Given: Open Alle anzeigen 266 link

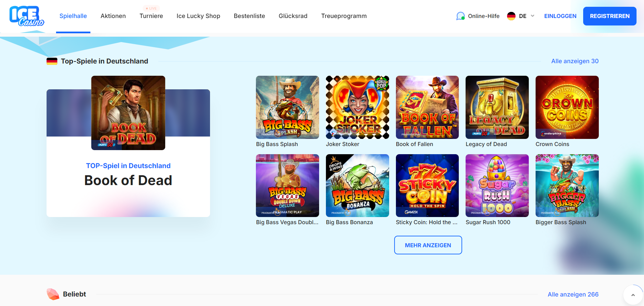Looking at the screenshot, I should click(x=573, y=294).
